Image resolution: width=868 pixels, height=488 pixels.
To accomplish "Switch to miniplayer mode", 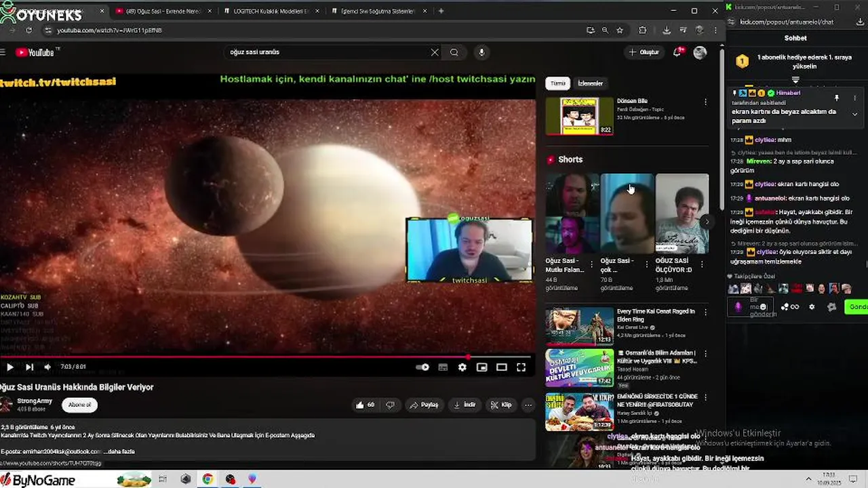I will coord(481,367).
